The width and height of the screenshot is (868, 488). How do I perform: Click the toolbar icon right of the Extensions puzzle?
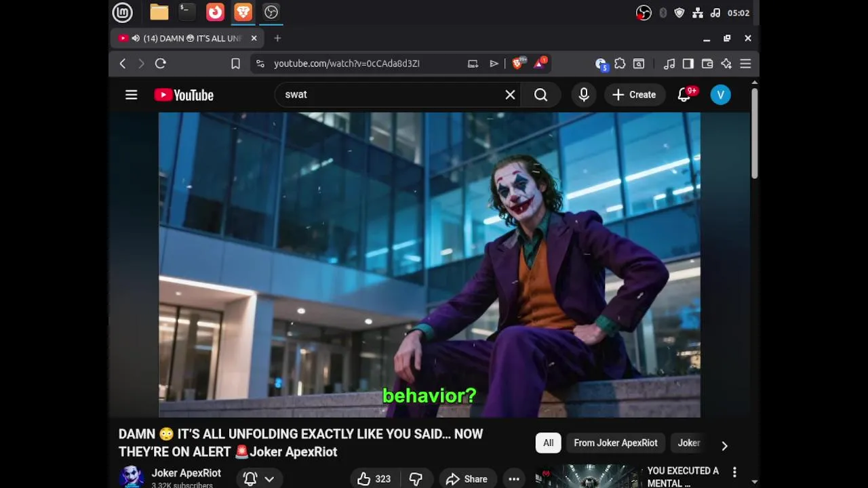639,64
